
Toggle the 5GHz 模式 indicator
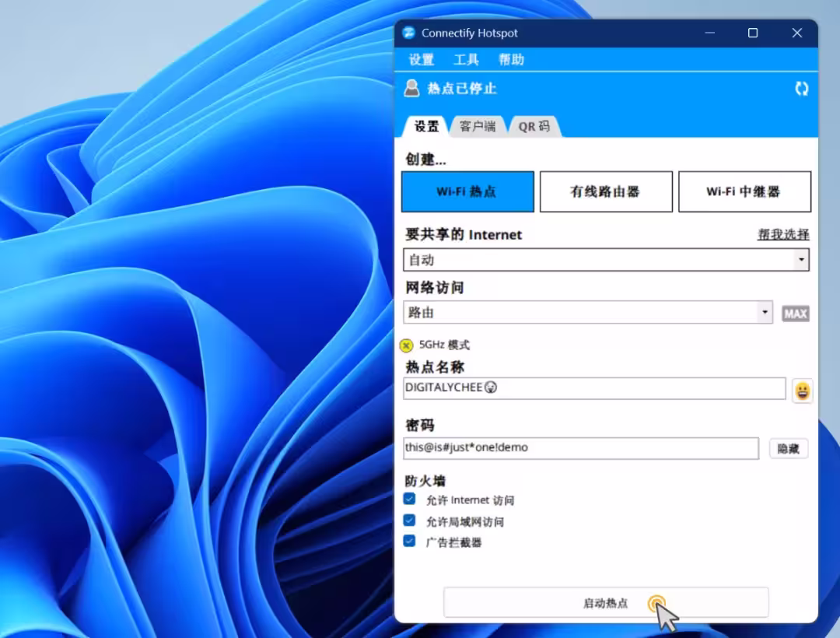pos(407,345)
